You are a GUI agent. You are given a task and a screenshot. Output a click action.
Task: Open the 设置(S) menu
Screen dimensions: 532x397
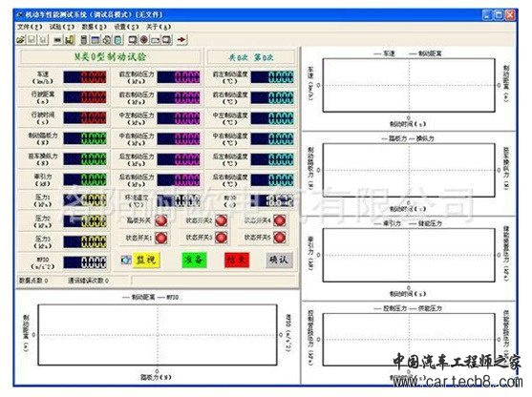click(x=126, y=27)
